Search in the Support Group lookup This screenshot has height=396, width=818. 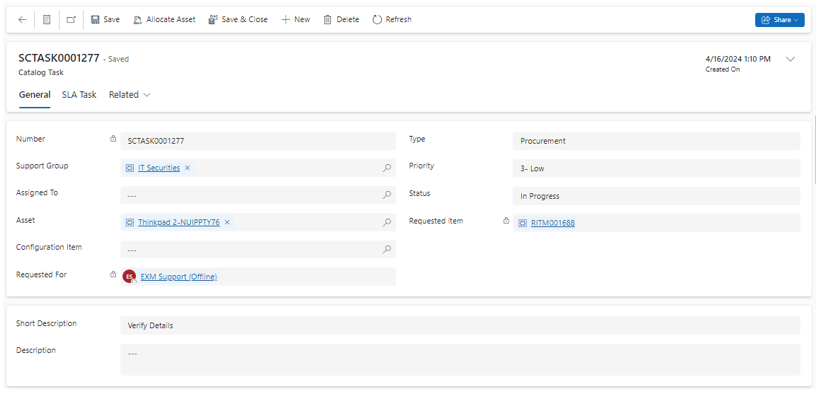pyautogui.click(x=387, y=167)
